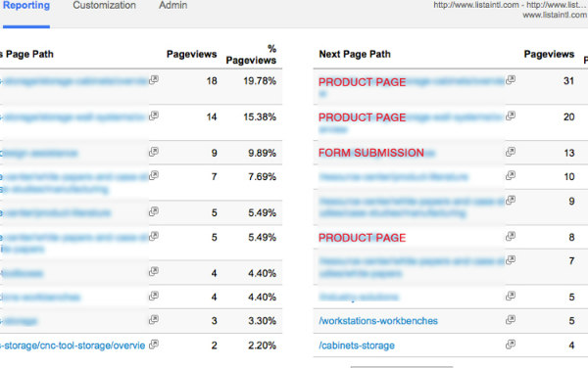Open the /cabinets-storage page link
Viewport: 588px width, 368px height.
pos(357,345)
